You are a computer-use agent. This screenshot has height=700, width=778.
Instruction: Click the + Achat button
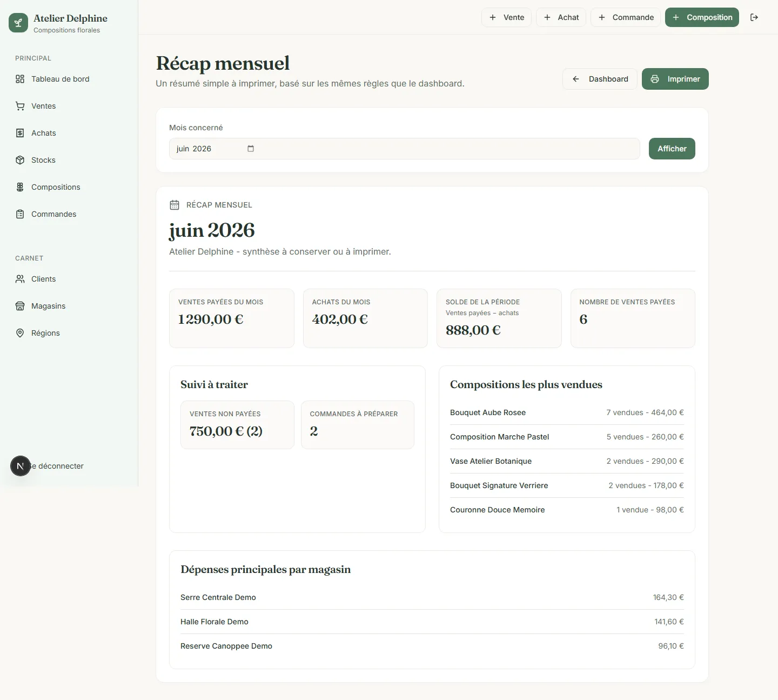pyautogui.click(x=561, y=17)
